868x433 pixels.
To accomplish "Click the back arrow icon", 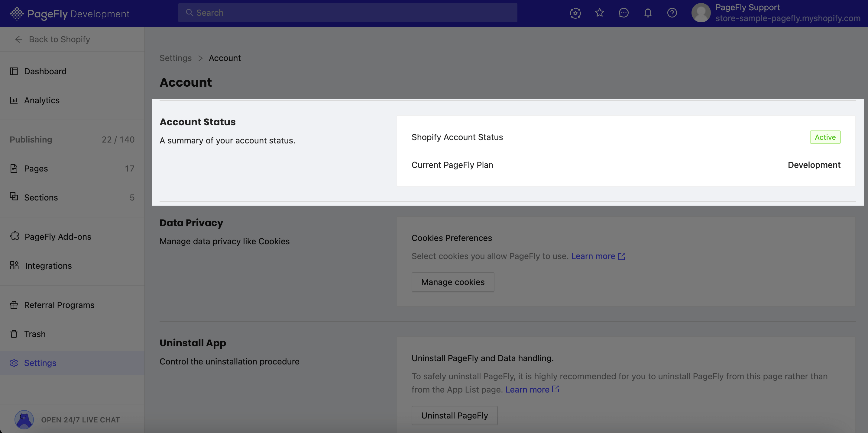I will 19,39.
